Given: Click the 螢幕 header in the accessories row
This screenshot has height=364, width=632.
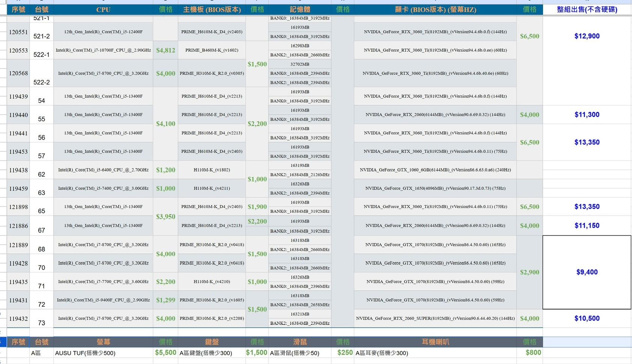Looking at the screenshot, I should 103,342.
